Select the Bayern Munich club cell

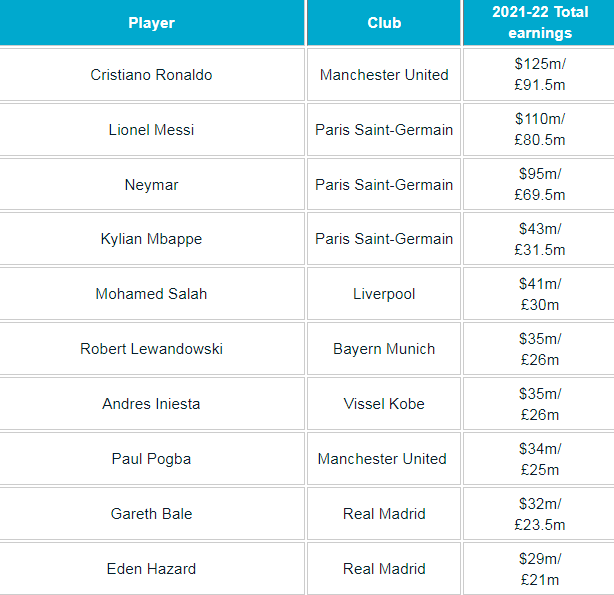pyautogui.click(x=384, y=349)
